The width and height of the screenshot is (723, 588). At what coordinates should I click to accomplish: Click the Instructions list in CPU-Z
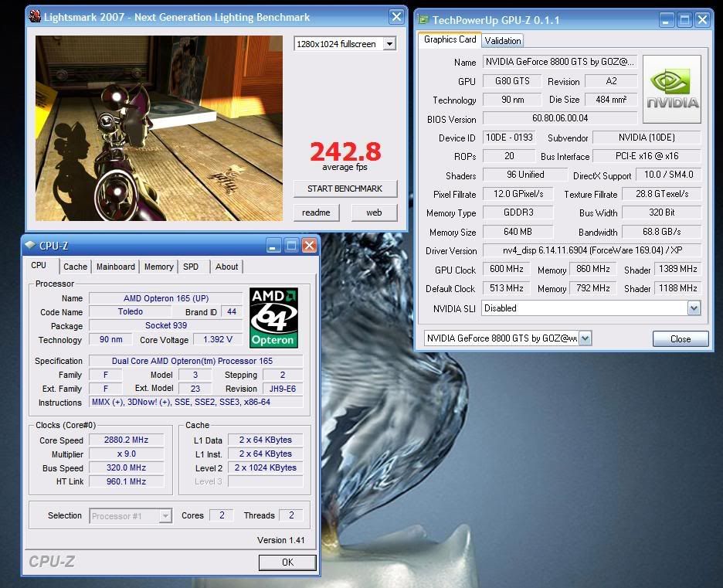click(196, 402)
